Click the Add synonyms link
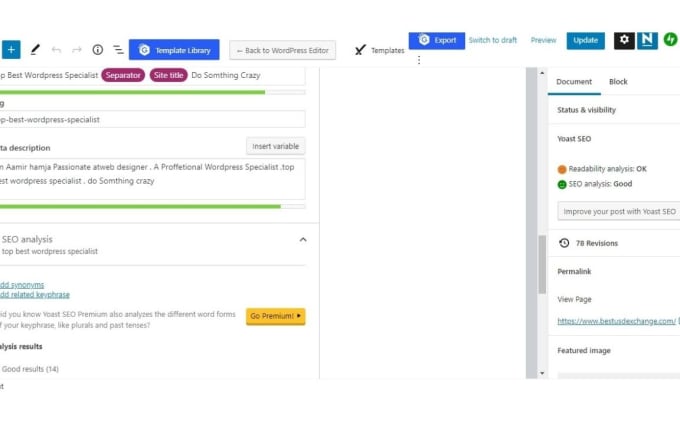Viewport: 680px width, 425px height. [22, 284]
